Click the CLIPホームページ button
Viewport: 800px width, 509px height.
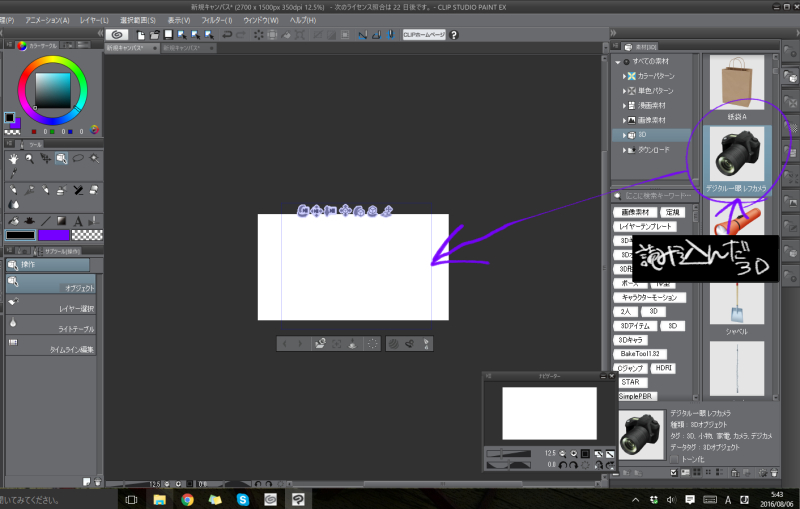pos(424,34)
